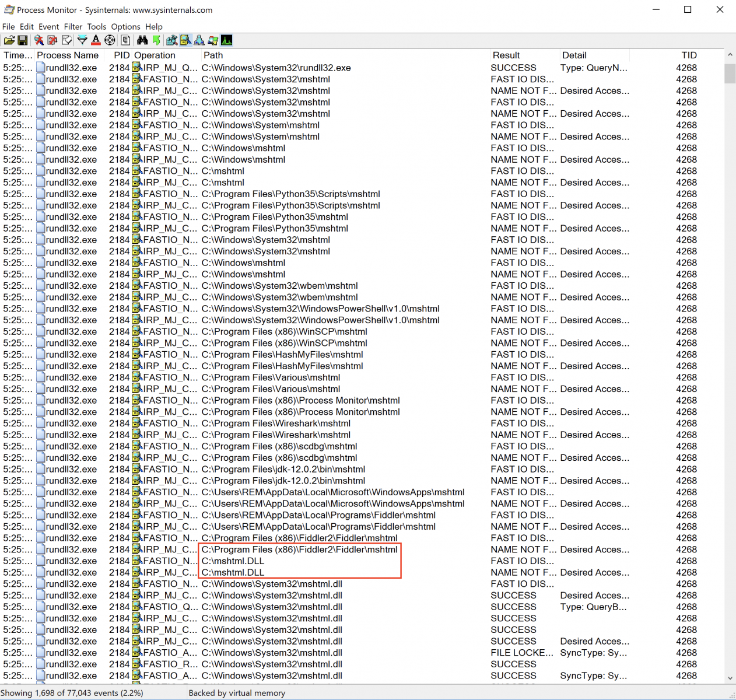The height and width of the screenshot is (700, 736).
Task: Open the Process Tree icon
Action: point(125,40)
